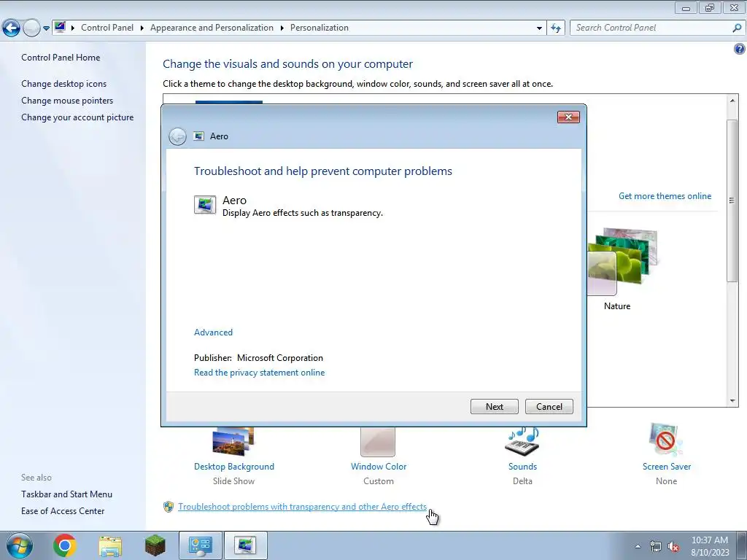This screenshot has width=747, height=560.
Task: Open the blue Help question mark icon
Action: [740, 49]
